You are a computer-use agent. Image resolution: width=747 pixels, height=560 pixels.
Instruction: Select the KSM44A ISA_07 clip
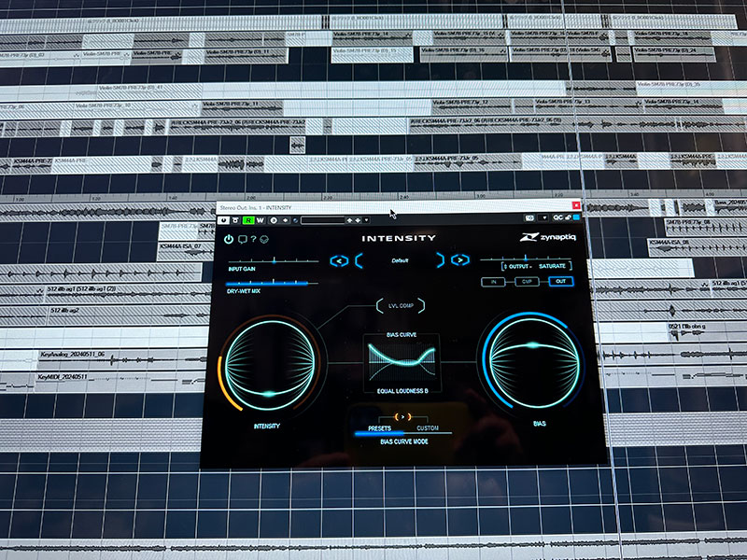click(x=186, y=251)
